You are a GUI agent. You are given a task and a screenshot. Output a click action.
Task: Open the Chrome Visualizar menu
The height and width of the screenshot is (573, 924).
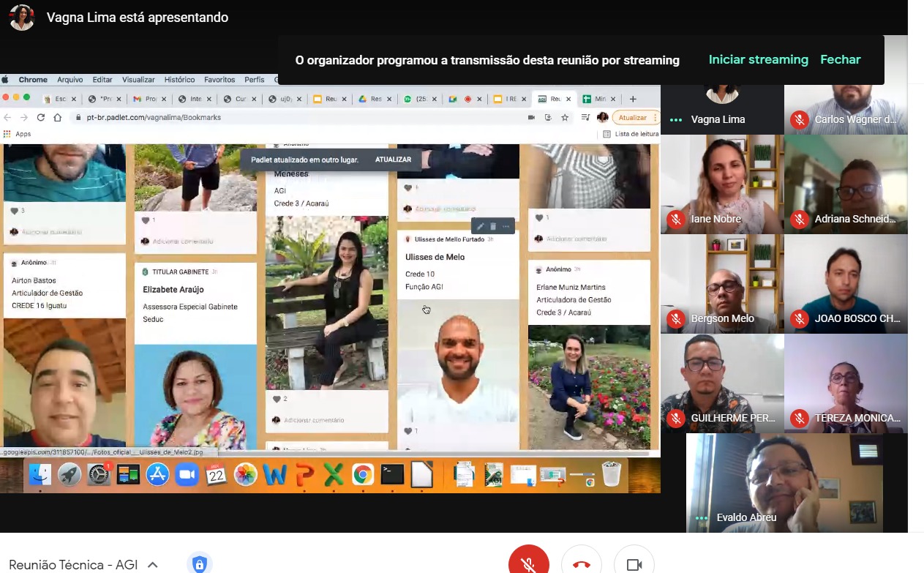(138, 80)
